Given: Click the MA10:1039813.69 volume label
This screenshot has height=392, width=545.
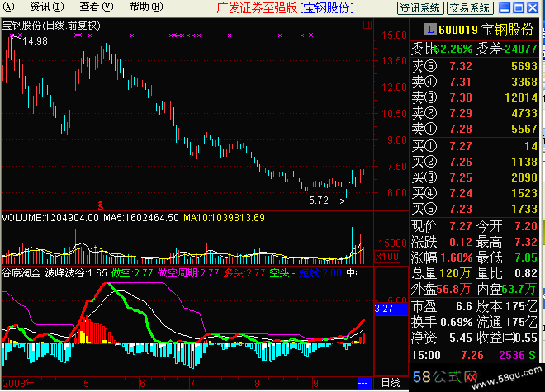Looking at the screenshot, I should [x=224, y=218].
